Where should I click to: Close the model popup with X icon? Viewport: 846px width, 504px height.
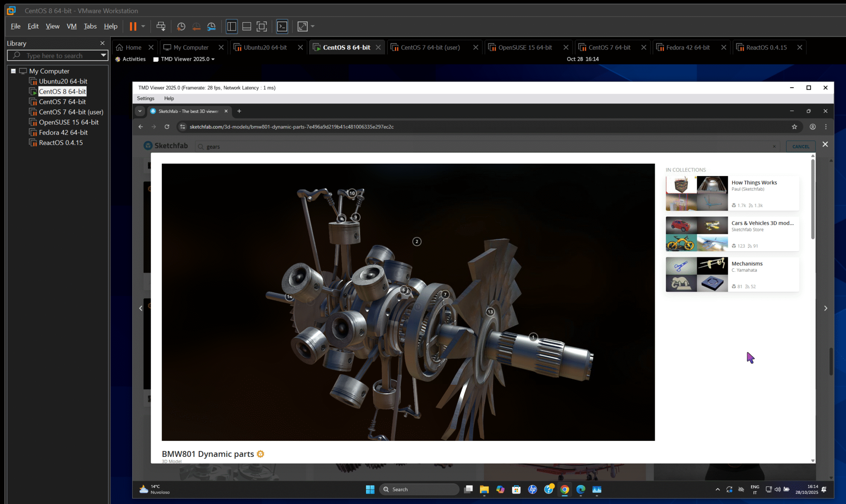click(825, 144)
